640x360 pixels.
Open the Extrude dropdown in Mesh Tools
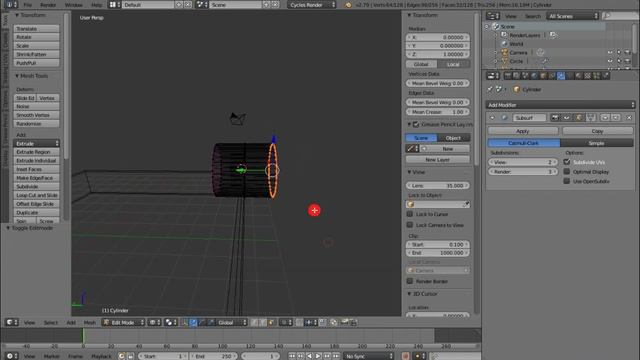pos(37,143)
